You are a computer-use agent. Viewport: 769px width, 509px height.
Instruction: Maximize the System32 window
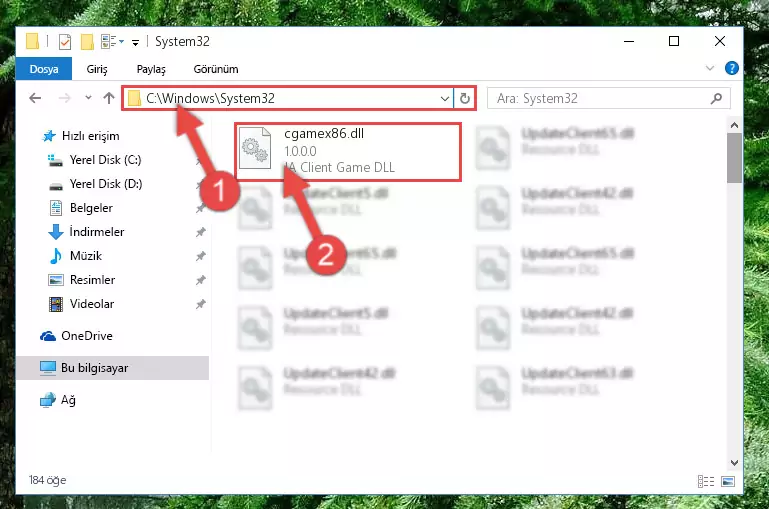point(674,42)
